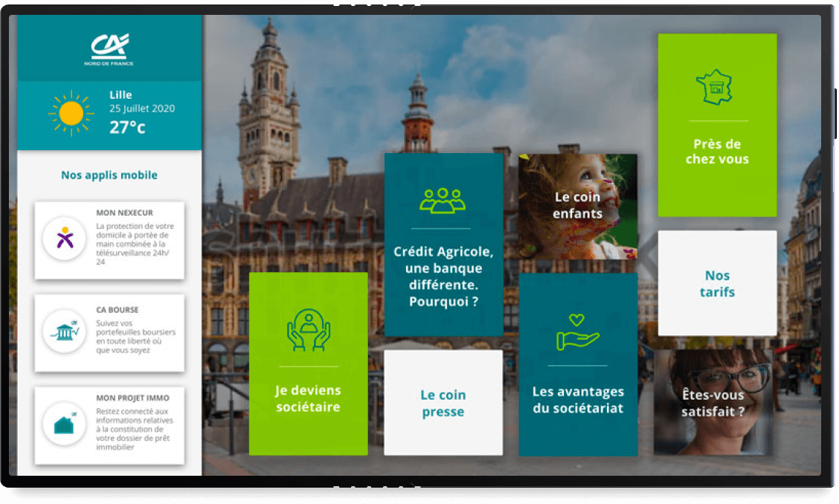
Task: Tap the Crédit Agricole Nord de France logo
Action: point(109,49)
